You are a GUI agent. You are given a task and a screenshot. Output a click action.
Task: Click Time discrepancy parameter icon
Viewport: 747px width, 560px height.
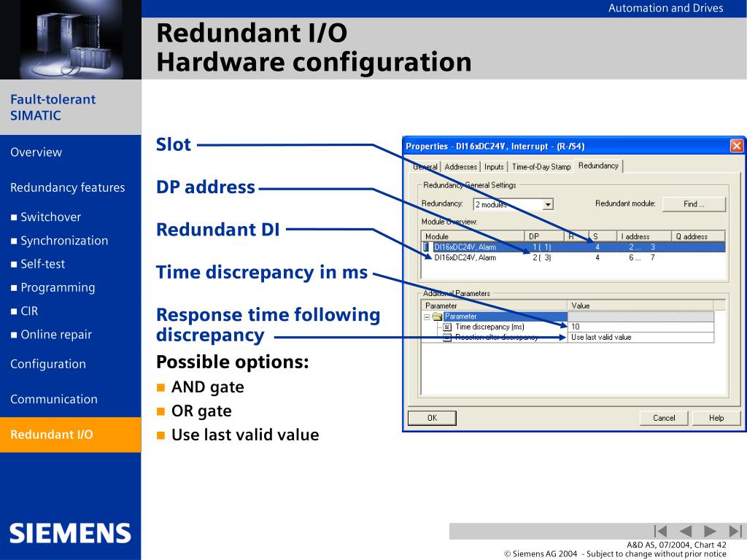coord(447,327)
